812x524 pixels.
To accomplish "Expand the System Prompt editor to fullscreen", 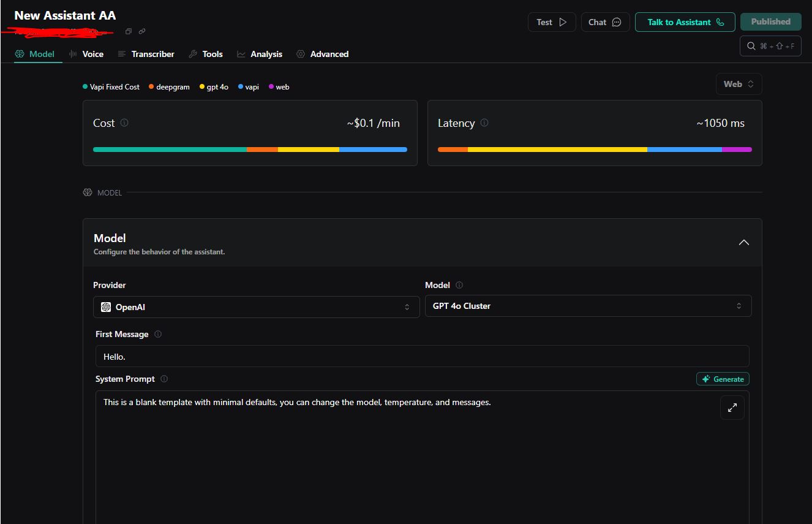I will coord(732,408).
